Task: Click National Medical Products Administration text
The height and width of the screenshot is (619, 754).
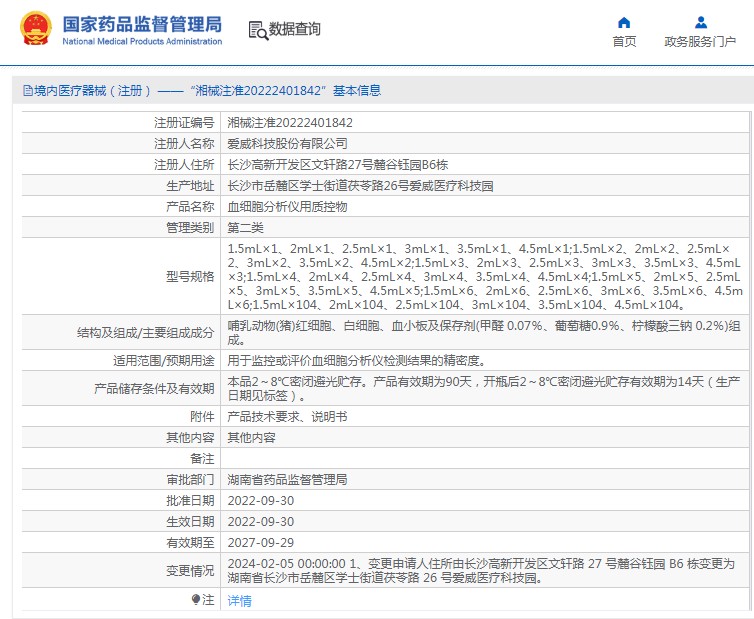Action: (142, 41)
